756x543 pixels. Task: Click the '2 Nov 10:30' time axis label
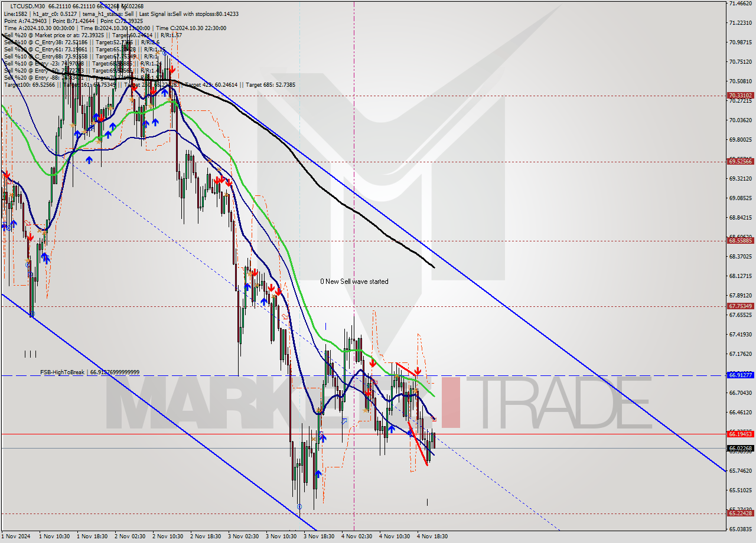(x=168, y=537)
